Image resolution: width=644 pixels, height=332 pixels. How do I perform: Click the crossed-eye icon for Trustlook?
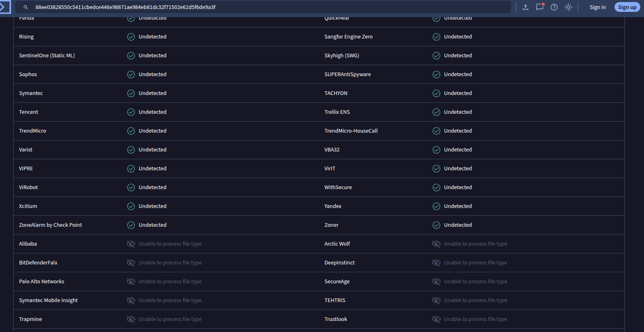(x=436, y=319)
